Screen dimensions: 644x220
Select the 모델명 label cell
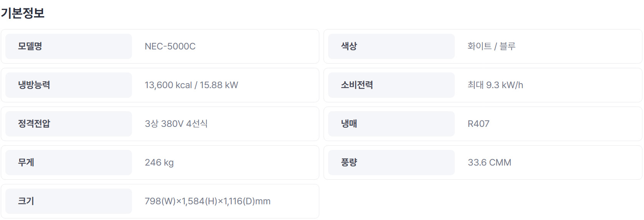[x=69, y=46]
